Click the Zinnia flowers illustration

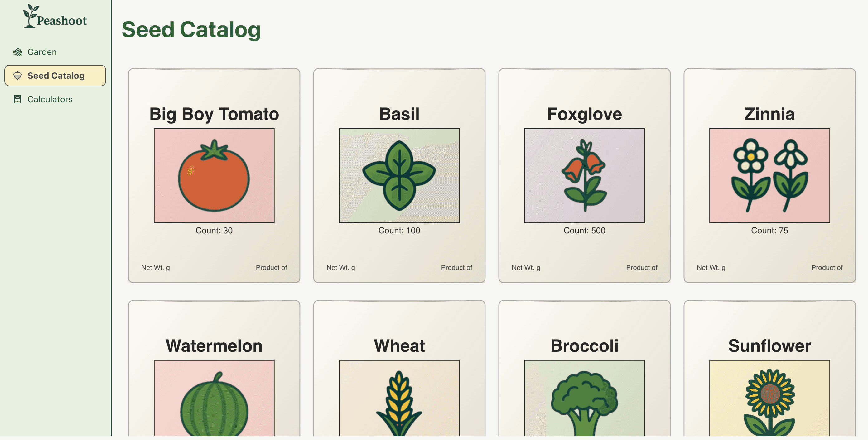coord(769,175)
